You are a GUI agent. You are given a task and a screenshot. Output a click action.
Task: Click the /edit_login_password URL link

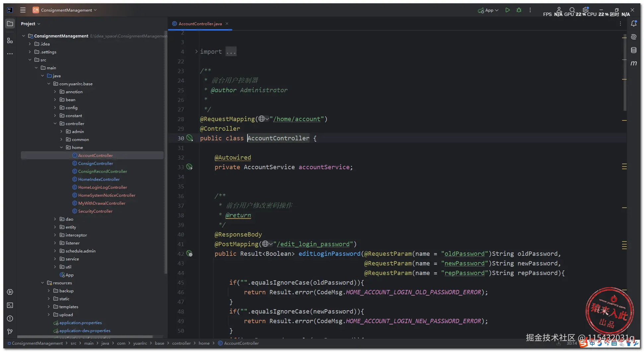[313, 244]
